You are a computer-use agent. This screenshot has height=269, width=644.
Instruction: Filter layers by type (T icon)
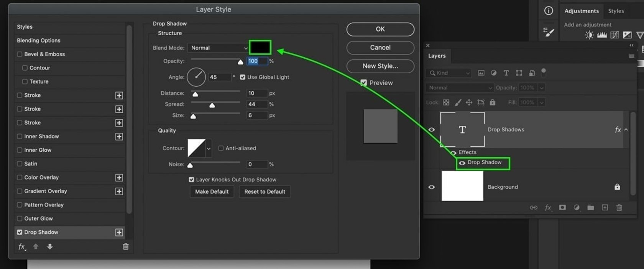[506, 73]
